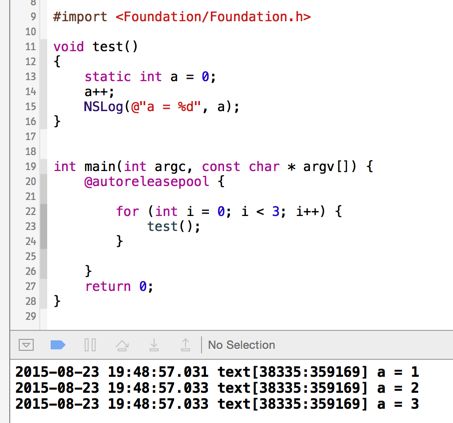Click line number 19 in gutter
The height and width of the screenshot is (423, 453).
pos(30,166)
